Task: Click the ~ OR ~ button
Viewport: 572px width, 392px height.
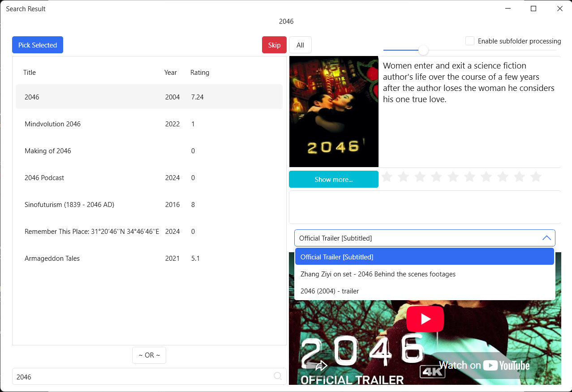Action: tap(149, 355)
